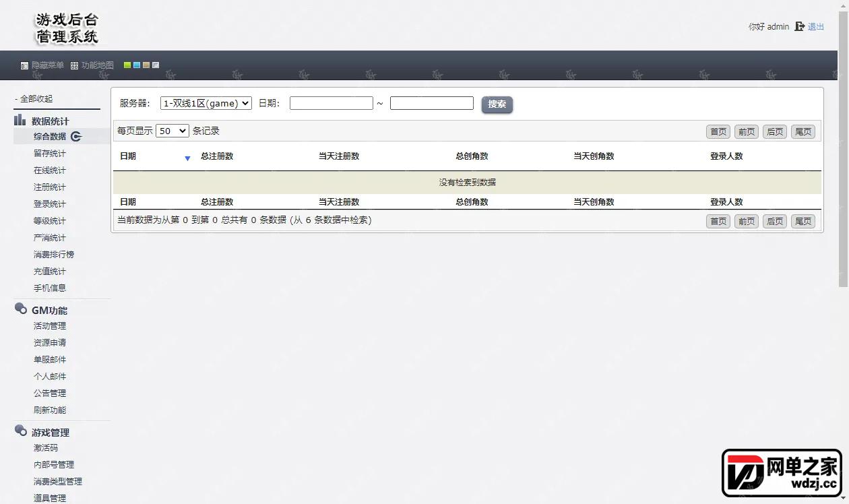
Task: Go to 充值统计 in the sidebar
Action: click(x=50, y=272)
